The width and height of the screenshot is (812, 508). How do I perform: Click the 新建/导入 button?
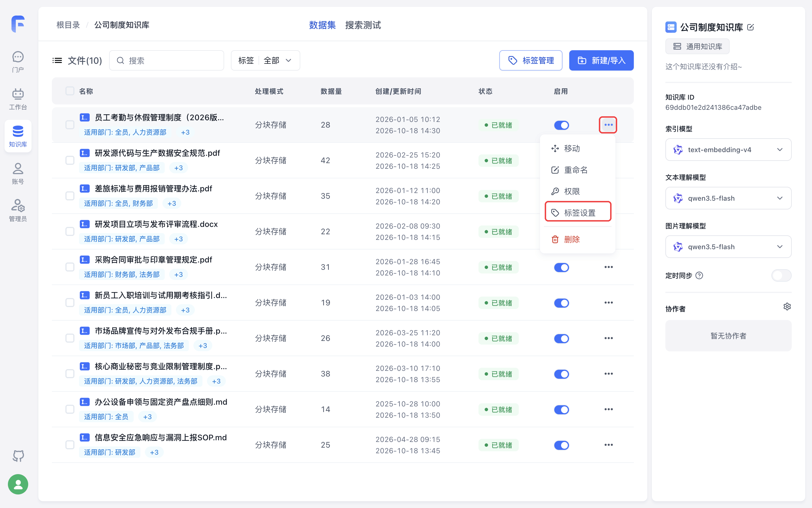coord(601,60)
